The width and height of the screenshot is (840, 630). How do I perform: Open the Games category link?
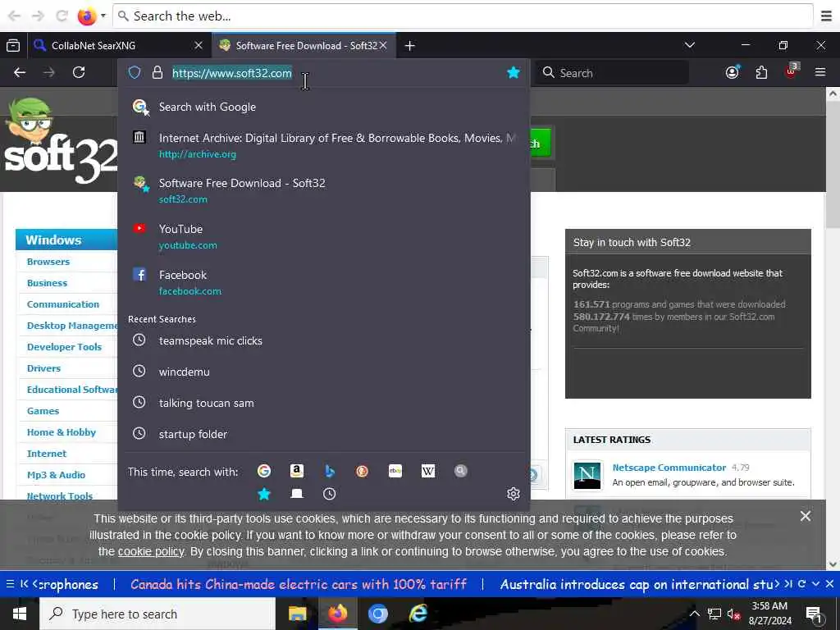[43, 411]
